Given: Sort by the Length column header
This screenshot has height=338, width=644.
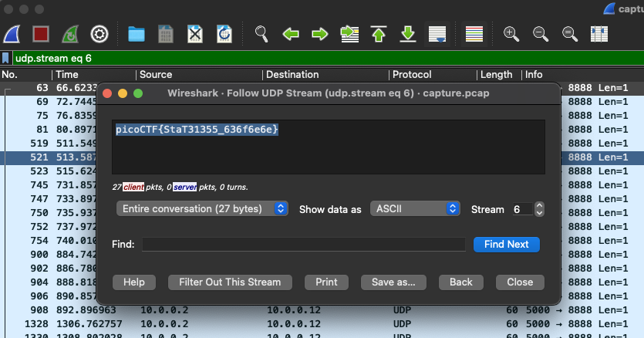Looking at the screenshot, I should pyautogui.click(x=499, y=74).
